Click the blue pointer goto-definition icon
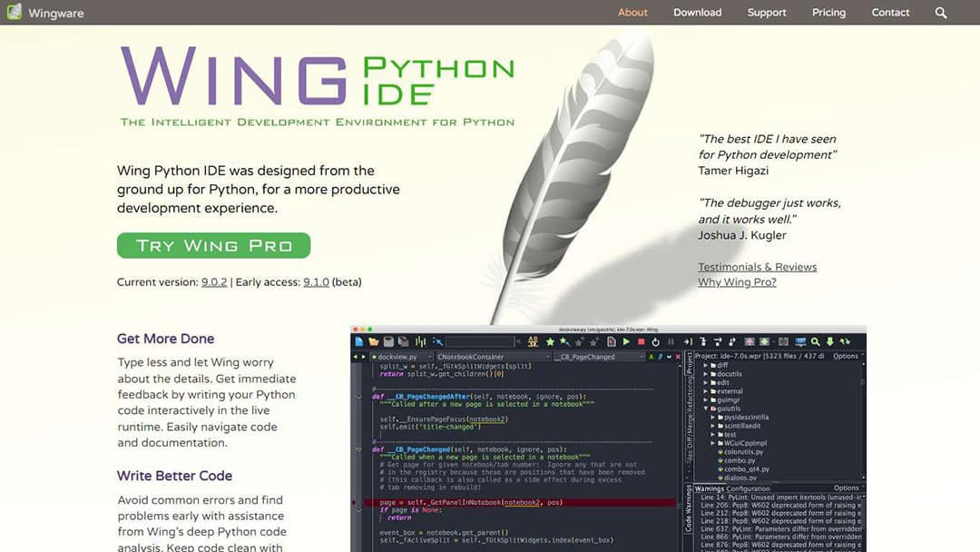Screen dimensions: 980x552 click(x=438, y=342)
